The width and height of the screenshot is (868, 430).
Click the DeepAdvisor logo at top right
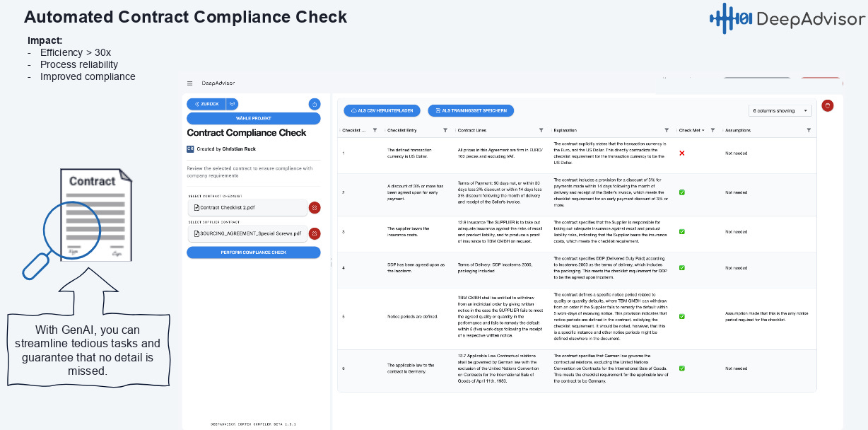click(787, 18)
